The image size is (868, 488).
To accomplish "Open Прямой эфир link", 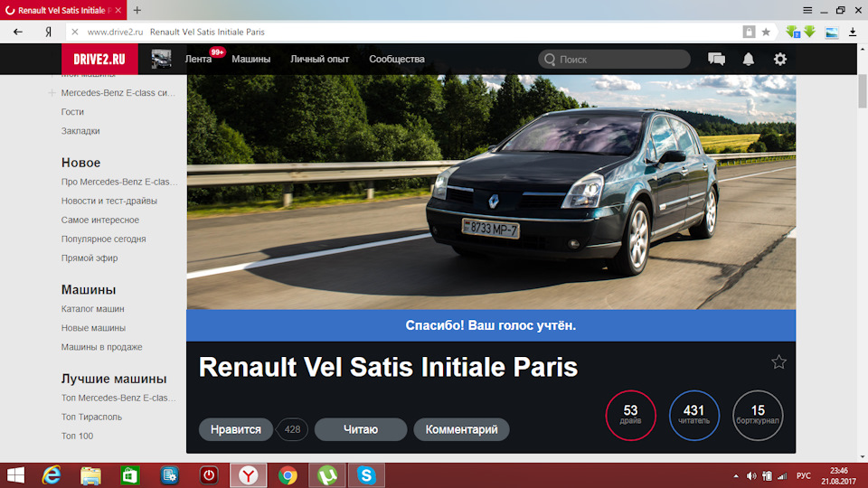I will [90, 258].
